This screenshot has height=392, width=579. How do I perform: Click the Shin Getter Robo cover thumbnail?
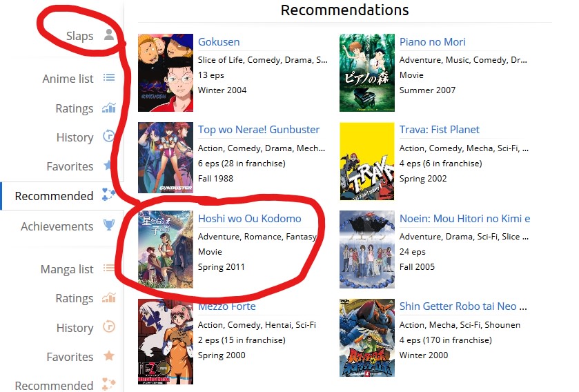(366, 337)
